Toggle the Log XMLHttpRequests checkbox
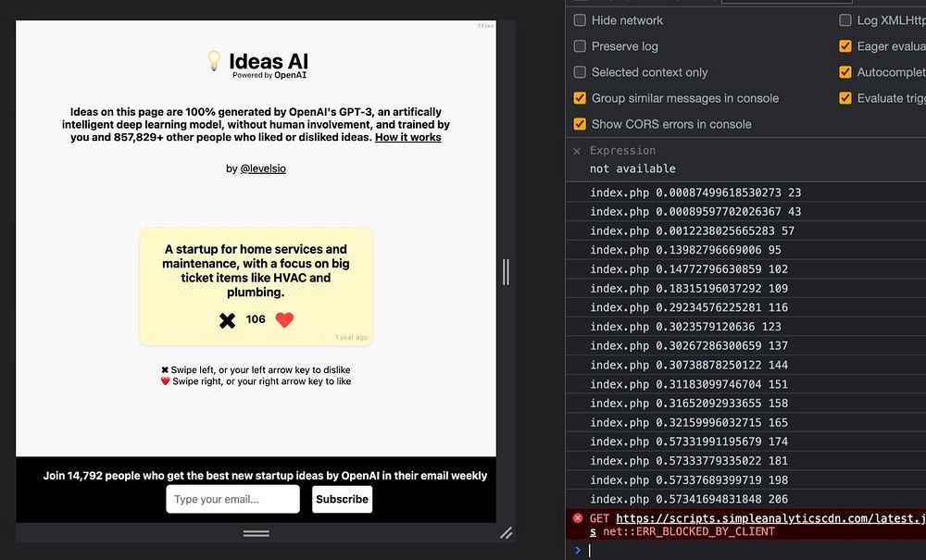 pos(845,20)
